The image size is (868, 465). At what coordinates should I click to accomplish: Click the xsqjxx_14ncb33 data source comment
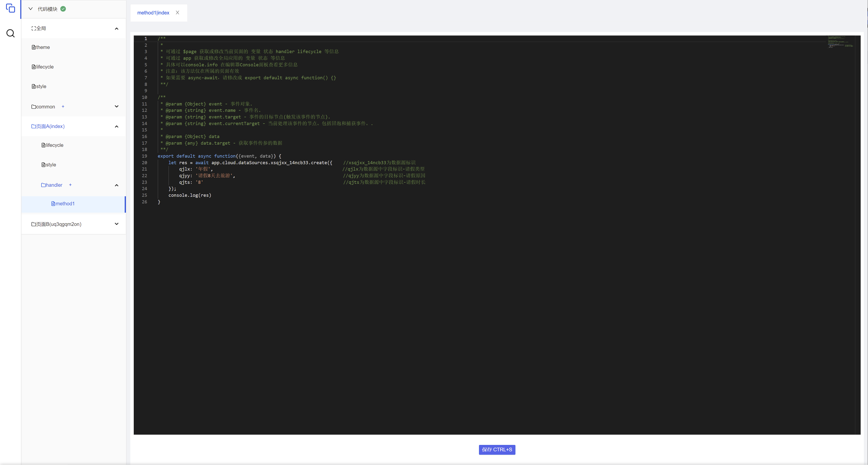pyautogui.click(x=379, y=163)
